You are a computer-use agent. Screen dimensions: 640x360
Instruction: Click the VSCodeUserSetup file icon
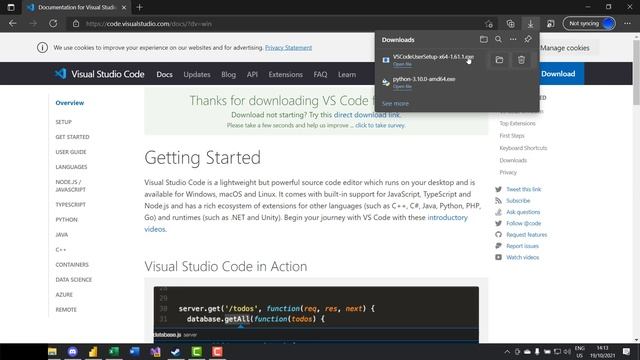pos(386,60)
